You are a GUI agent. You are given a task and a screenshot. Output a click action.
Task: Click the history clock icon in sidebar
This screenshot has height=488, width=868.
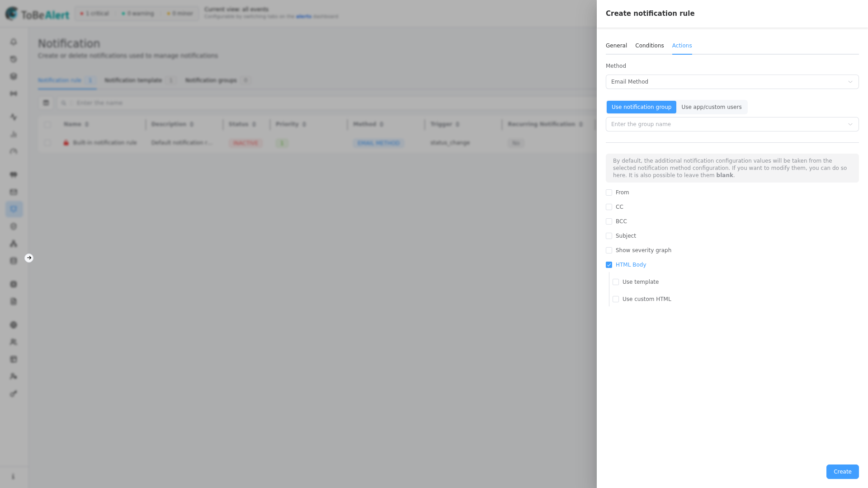(x=14, y=59)
